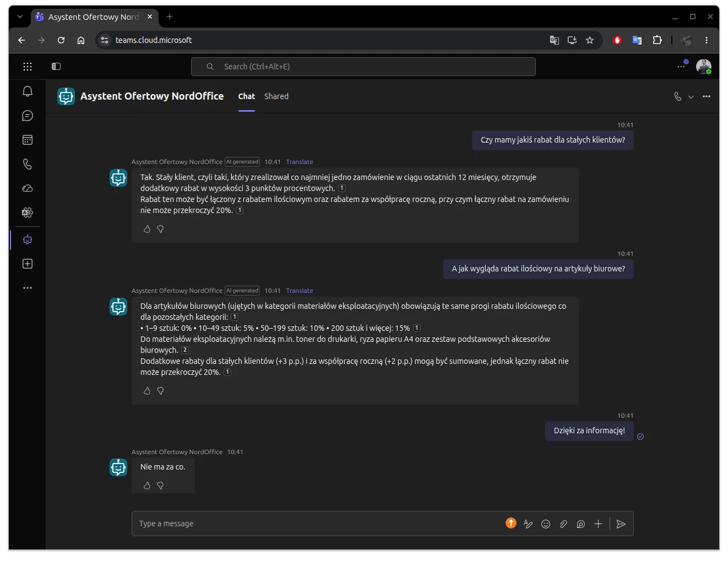Open the emoji picker smiley icon
This screenshot has width=728, height=567.
click(546, 524)
